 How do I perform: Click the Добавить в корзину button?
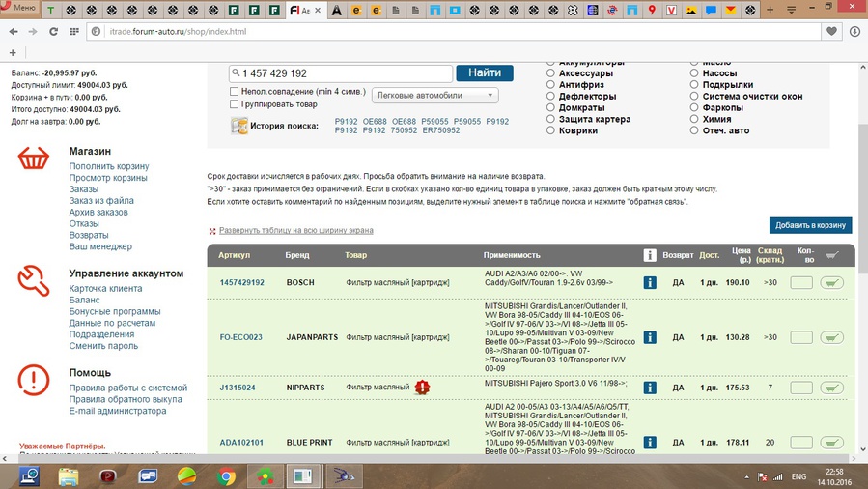coord(810,225)
